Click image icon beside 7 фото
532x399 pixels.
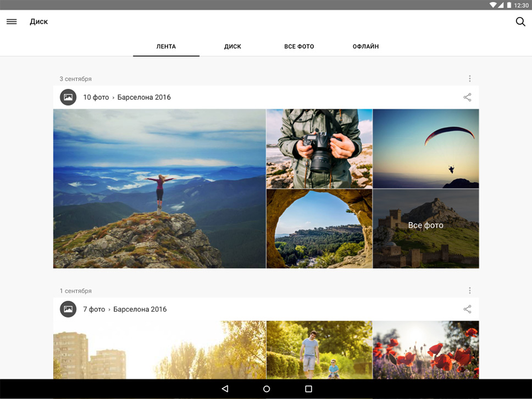coord(68,309)
